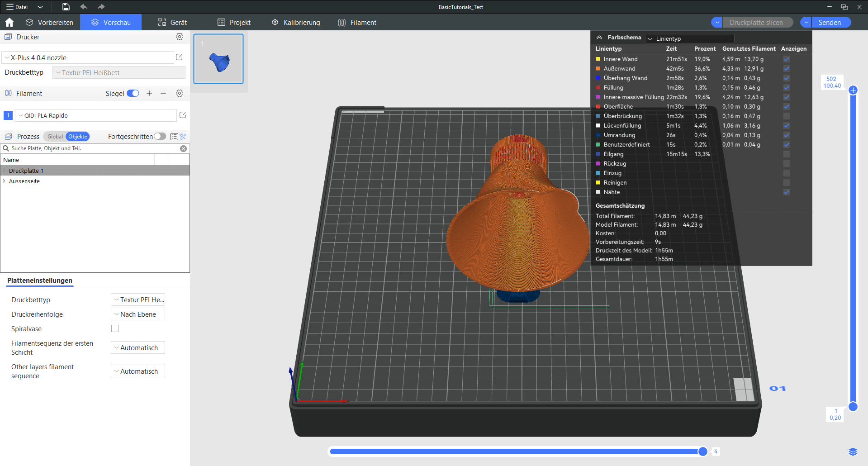
Task: Click the undo arrow icon
Action: pos(84,7)
